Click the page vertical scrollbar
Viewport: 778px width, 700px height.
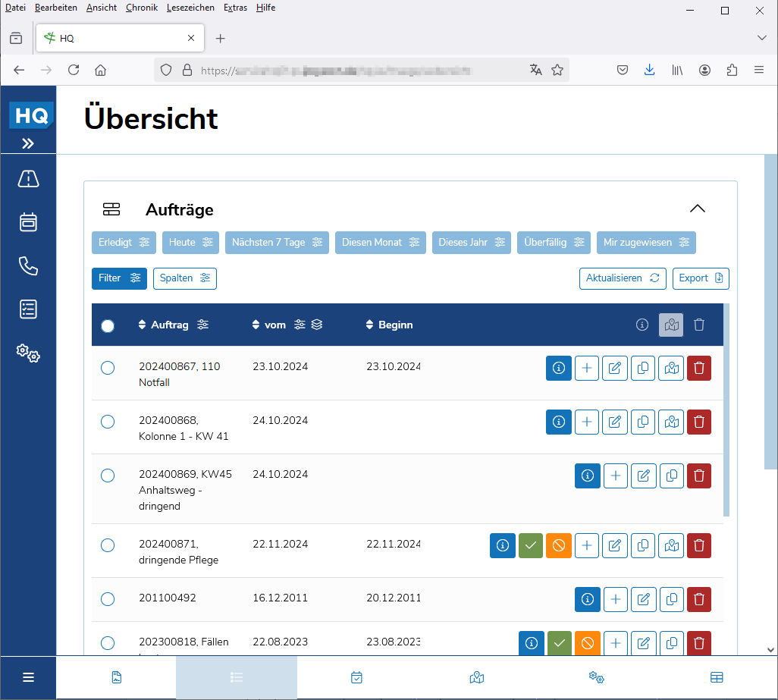coord(770,311)
